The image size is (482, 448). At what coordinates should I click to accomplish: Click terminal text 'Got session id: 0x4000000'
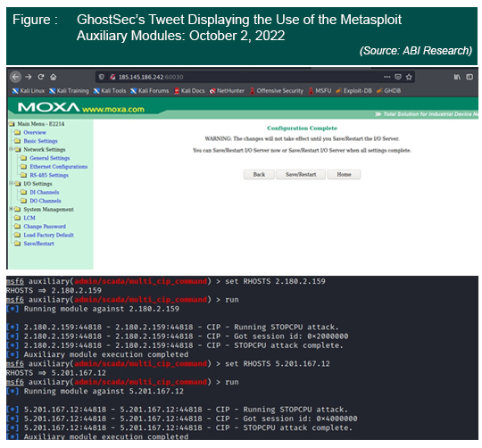tap(300, 419)
